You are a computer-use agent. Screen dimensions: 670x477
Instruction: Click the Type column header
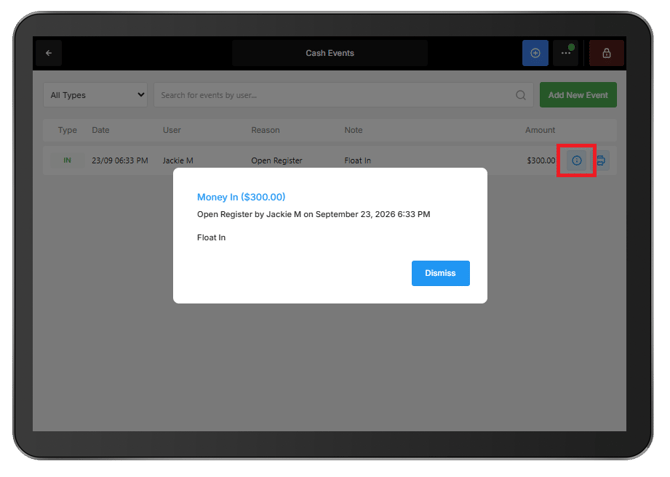[68, 130]
